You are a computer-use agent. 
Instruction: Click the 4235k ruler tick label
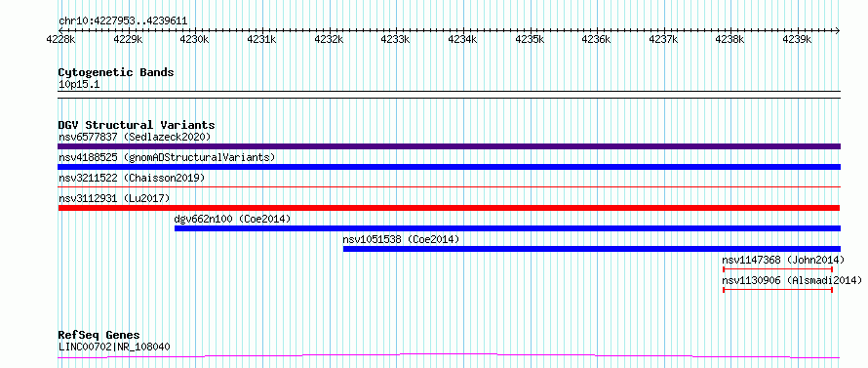click(x=531, y=39)
